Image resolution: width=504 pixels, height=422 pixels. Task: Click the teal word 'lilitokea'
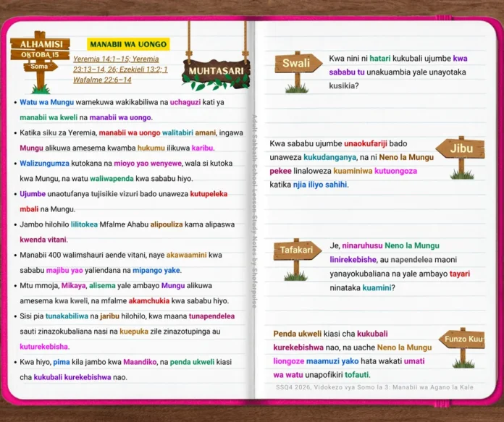84,224
